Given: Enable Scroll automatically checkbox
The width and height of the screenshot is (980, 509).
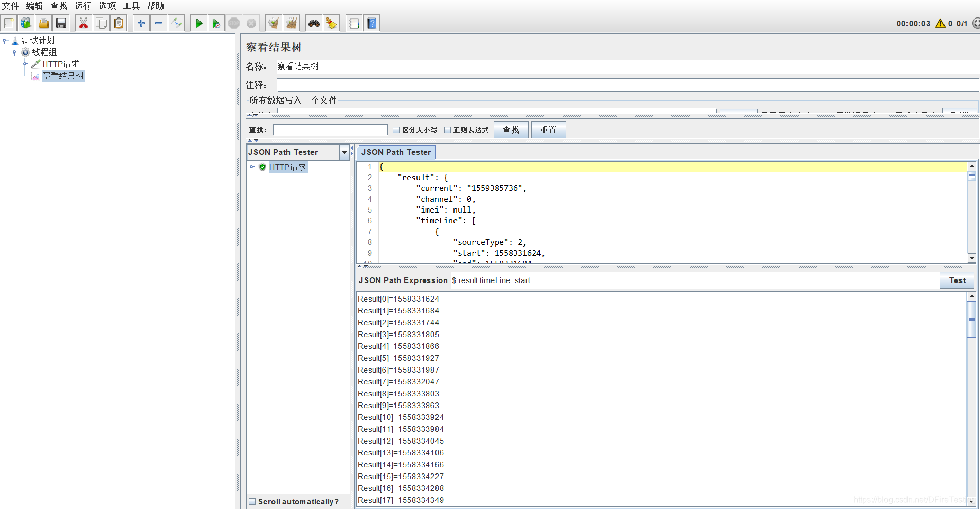Looking at the screenshot, I should [x=252, y=501].
